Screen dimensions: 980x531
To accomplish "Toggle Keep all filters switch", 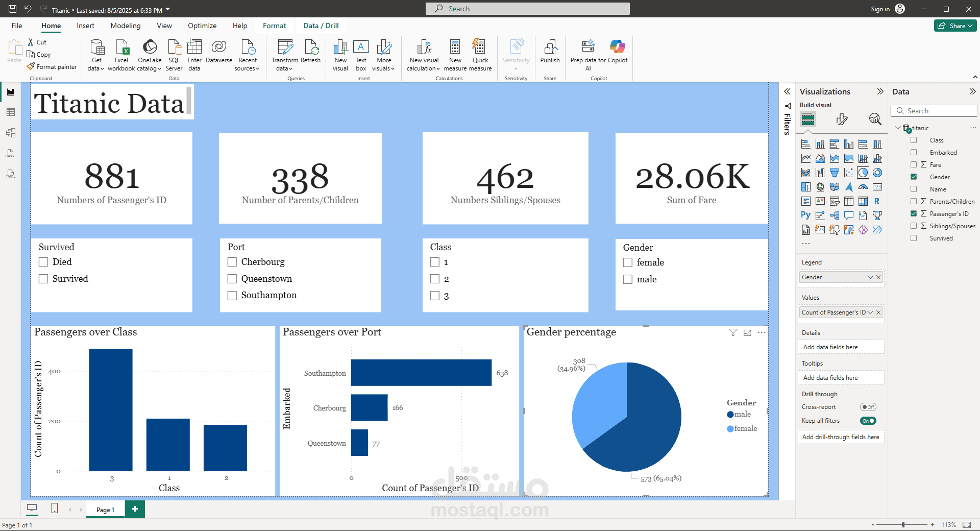I will point(868,421).
